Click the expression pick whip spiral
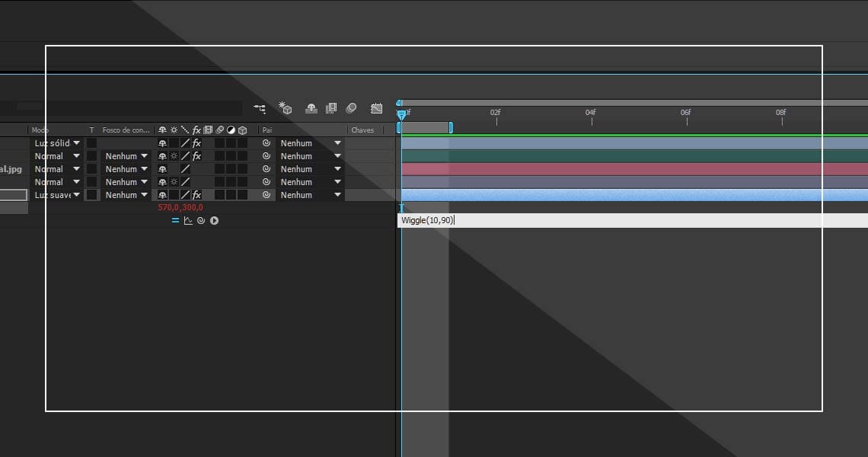 click(200, 221)
